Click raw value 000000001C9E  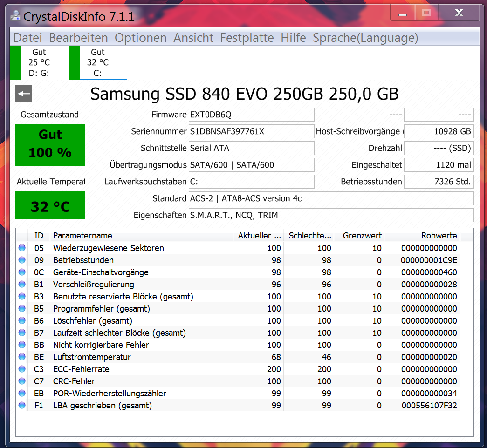(429, 260)
